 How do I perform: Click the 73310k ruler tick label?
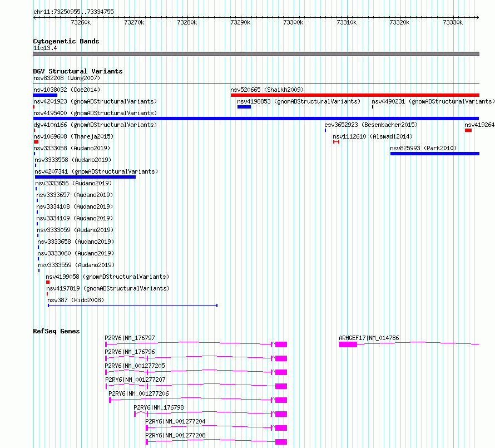tap(346, 22)
